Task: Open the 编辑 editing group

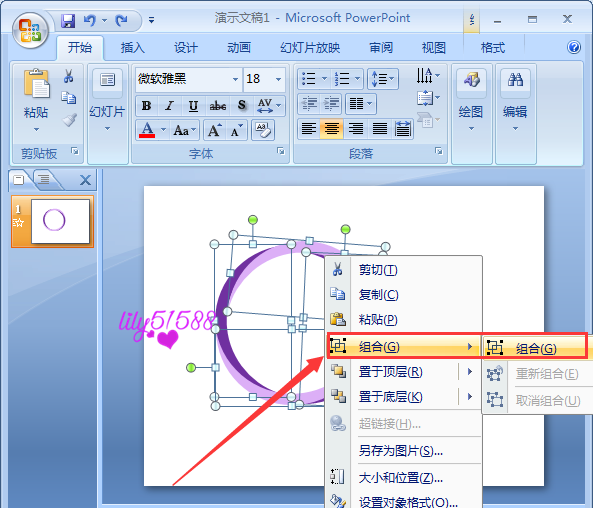Action: [x=515, y=100]
